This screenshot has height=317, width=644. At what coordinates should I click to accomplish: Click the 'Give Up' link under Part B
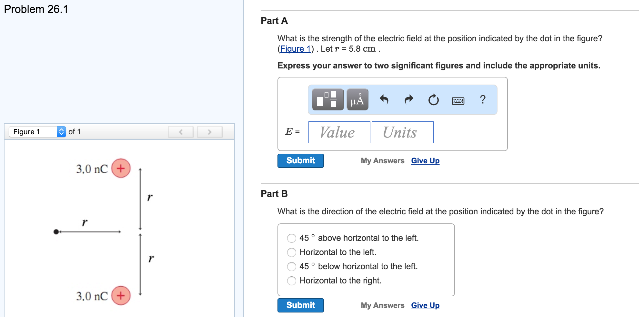point(425,305)
